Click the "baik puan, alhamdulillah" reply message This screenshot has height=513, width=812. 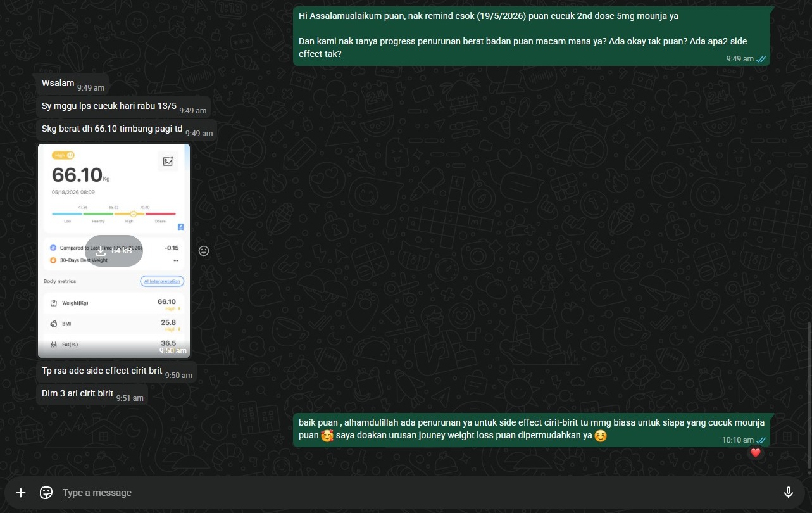[532, 430]
